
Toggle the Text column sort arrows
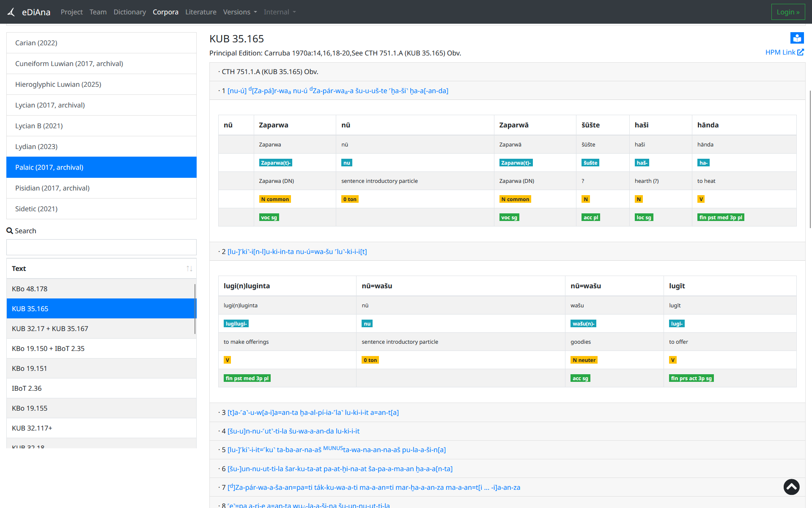[x=189, y=268]
